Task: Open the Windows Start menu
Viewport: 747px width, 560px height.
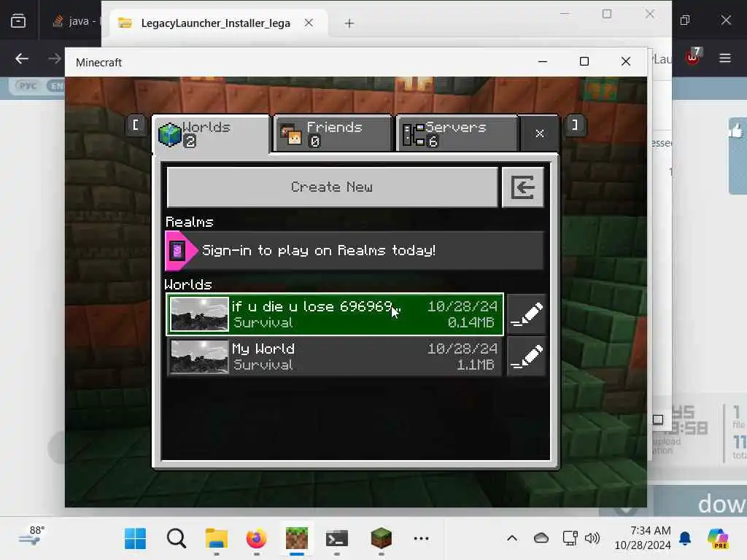Action: coord(135,539)
